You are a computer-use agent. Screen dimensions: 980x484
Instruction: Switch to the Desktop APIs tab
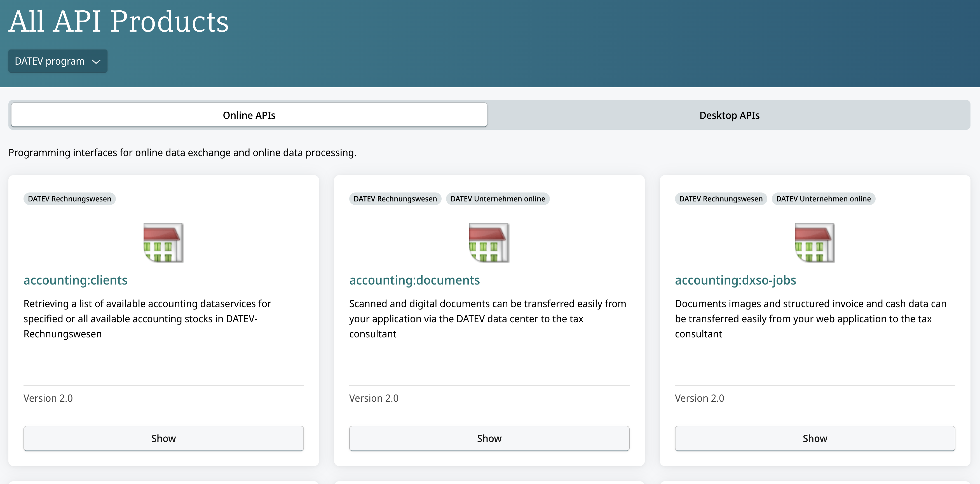729,115
